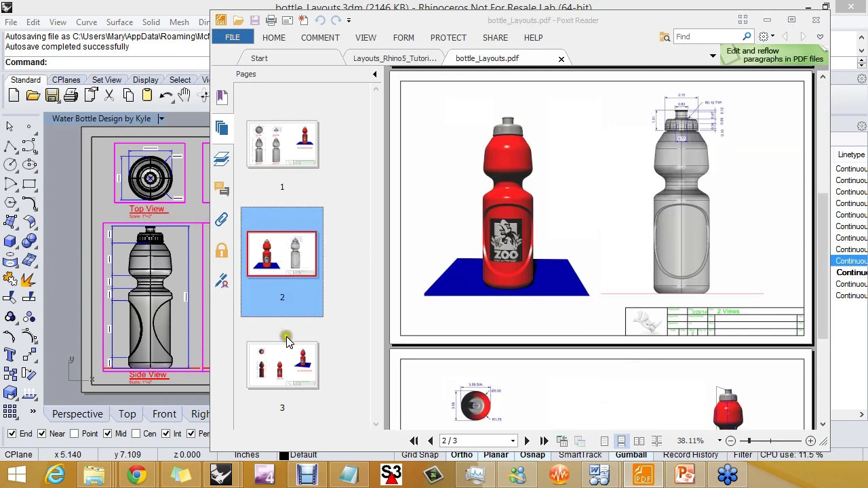Open the COMMENT ribbon tab

pos(320,37)
